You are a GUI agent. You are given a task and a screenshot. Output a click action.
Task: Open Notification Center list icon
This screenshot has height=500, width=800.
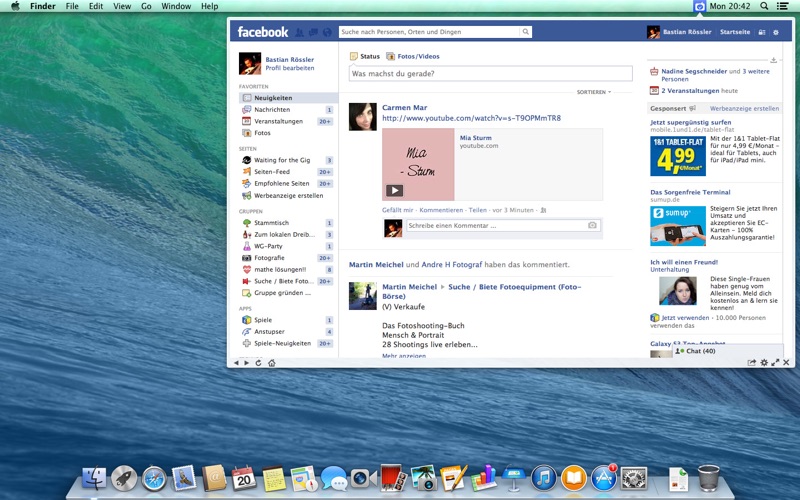(x=782, y=6)
